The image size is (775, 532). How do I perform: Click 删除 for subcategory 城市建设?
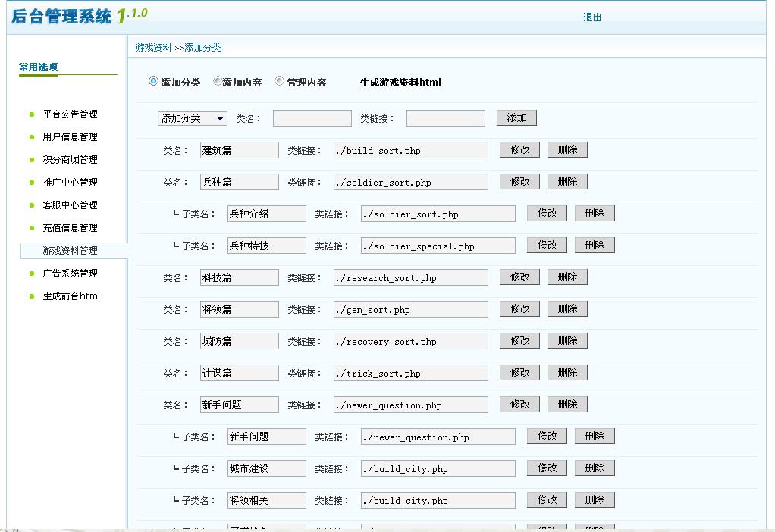(x=595, y=468)
